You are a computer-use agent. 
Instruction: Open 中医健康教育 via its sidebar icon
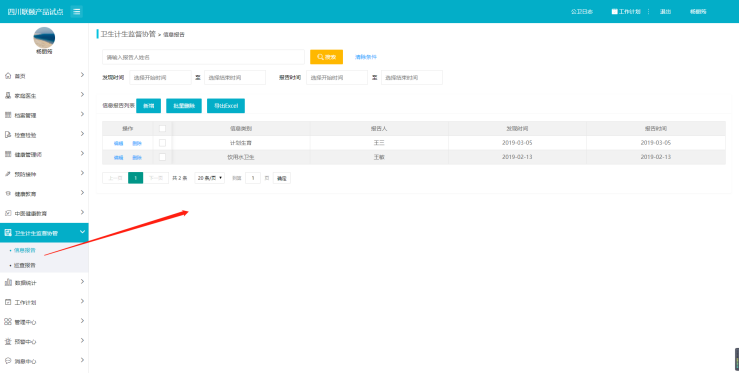pos(8,213)
